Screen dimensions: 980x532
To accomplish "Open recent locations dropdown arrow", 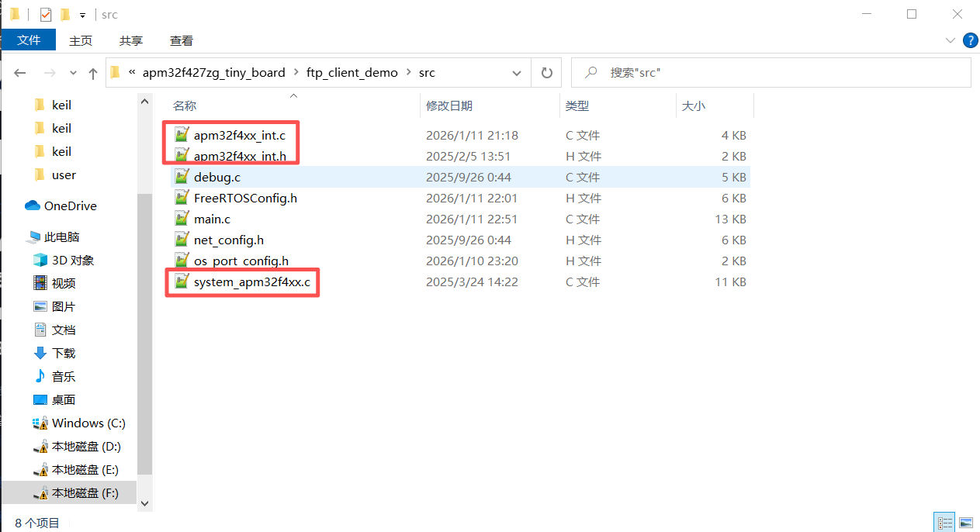I will tap(74, 74).
